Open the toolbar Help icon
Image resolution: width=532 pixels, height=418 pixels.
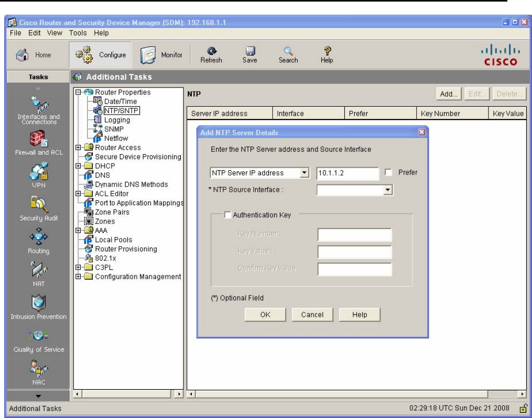click(x=327, y=55)
